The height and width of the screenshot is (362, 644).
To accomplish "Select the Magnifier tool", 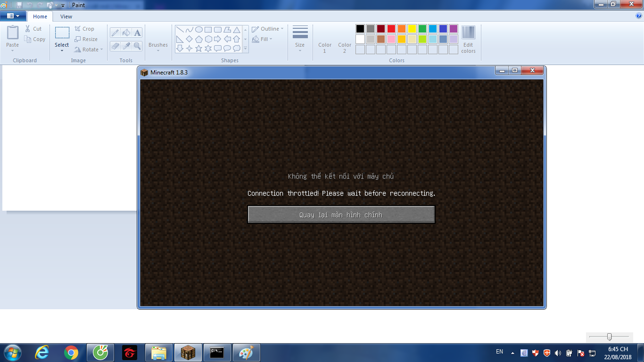I will click(137, 46).
